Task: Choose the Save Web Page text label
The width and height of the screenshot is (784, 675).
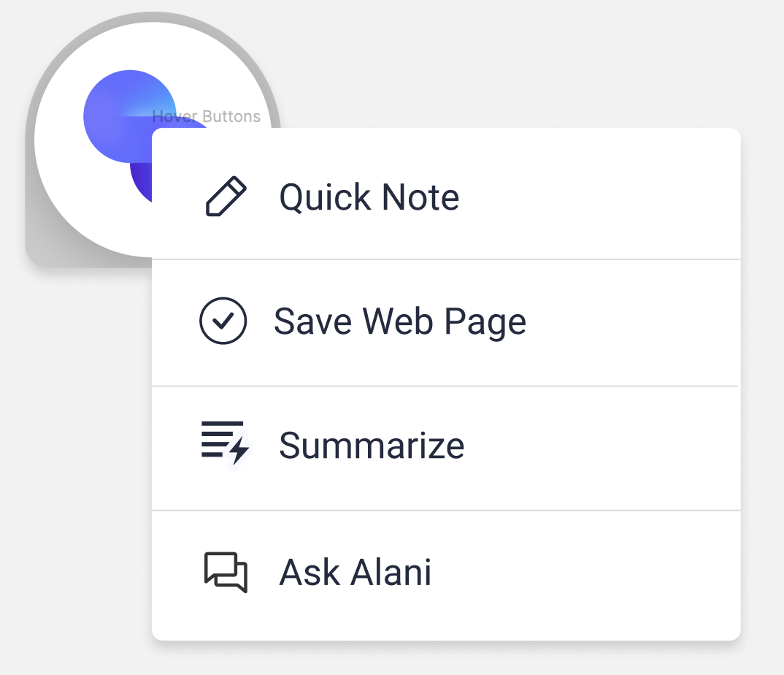Action: 399,321
